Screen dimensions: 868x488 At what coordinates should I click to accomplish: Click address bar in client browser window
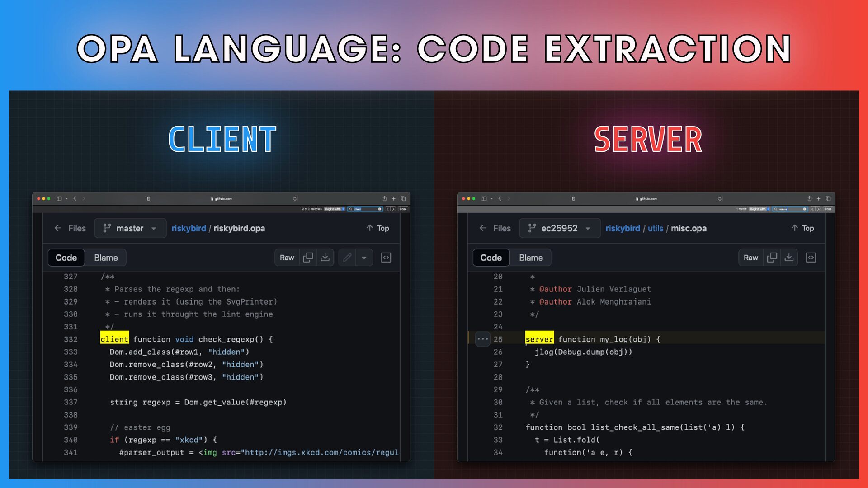point(222,198)
